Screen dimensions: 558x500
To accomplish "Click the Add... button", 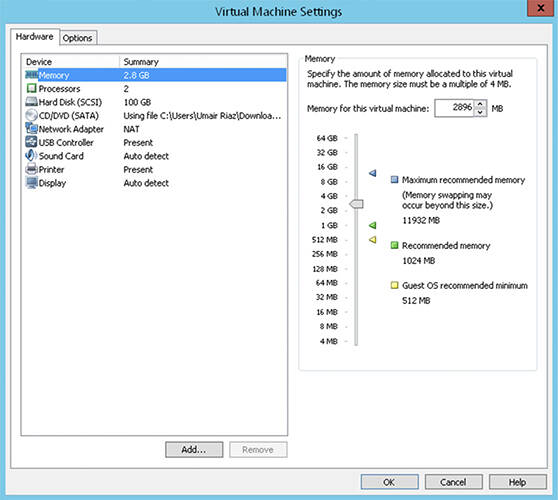I will [194, 449].
